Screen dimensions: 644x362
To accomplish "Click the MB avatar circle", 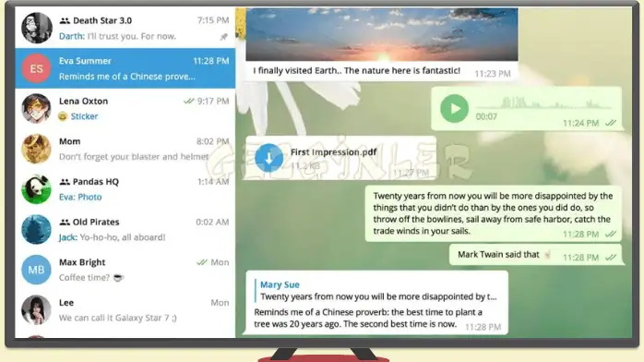I will click(37, 270).
